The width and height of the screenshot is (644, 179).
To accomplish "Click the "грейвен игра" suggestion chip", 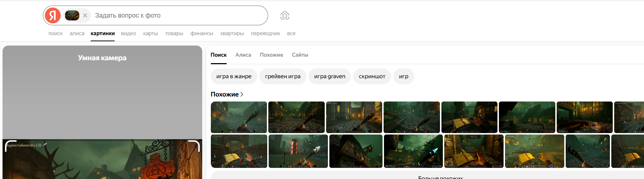I will tap(283, 76).
